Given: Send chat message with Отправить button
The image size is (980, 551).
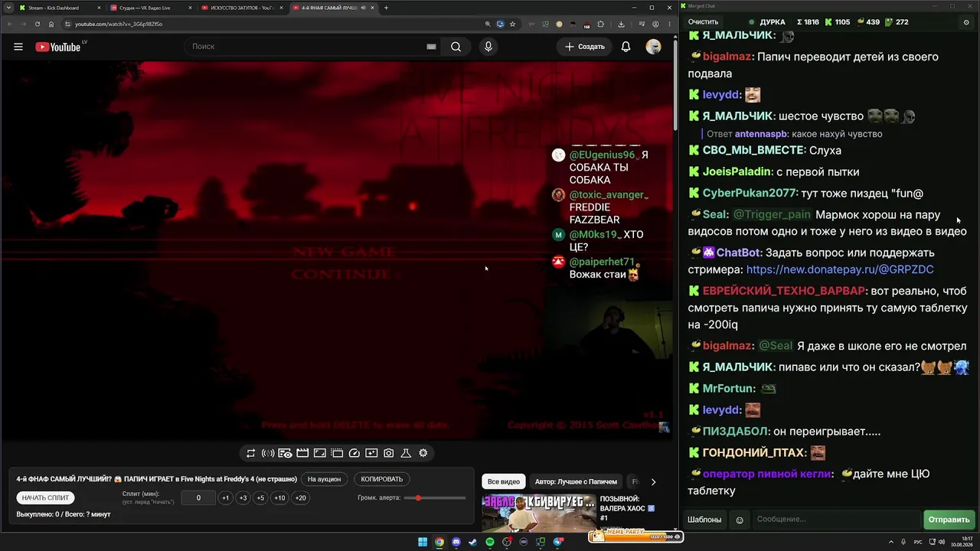Looking at the screenshot, I should [949, 520].
